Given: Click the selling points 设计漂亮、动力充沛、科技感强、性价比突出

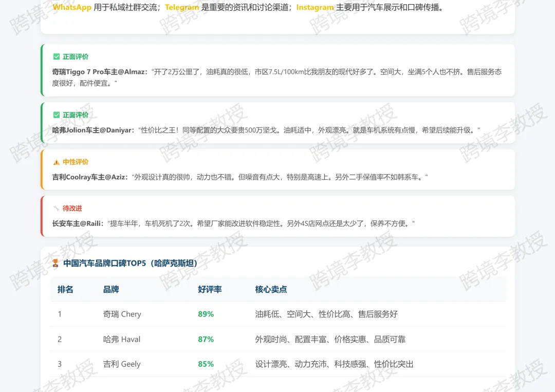Looking at the screenshot, I should [x=334, y=364].
